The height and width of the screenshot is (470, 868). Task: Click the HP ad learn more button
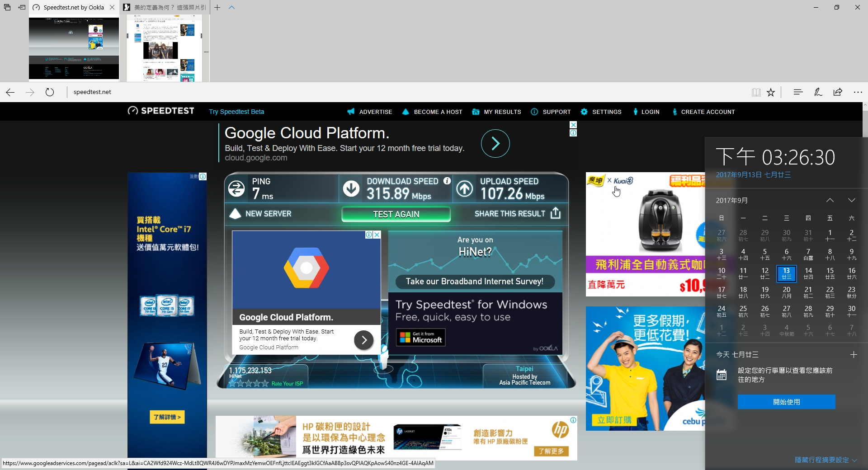[551, 451]
